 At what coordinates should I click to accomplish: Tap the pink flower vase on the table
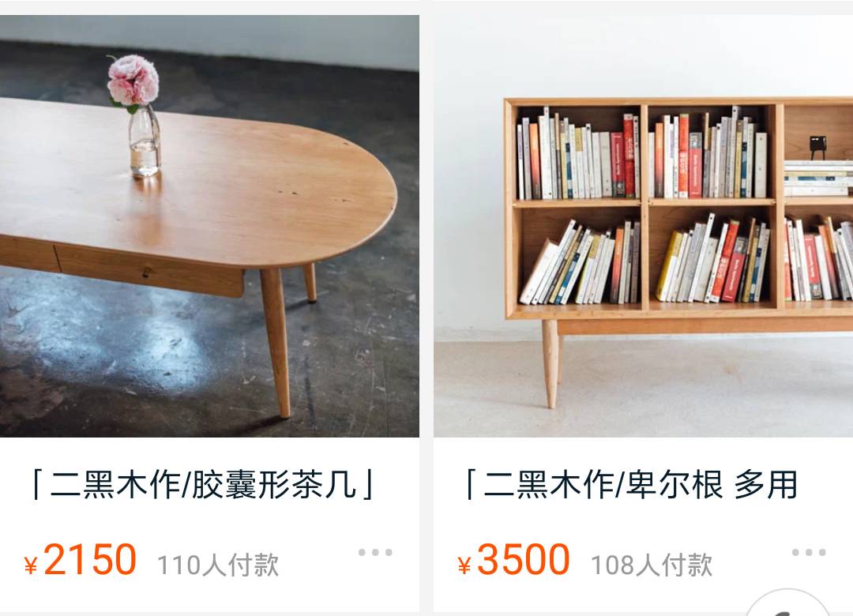[x=136, y=116]
